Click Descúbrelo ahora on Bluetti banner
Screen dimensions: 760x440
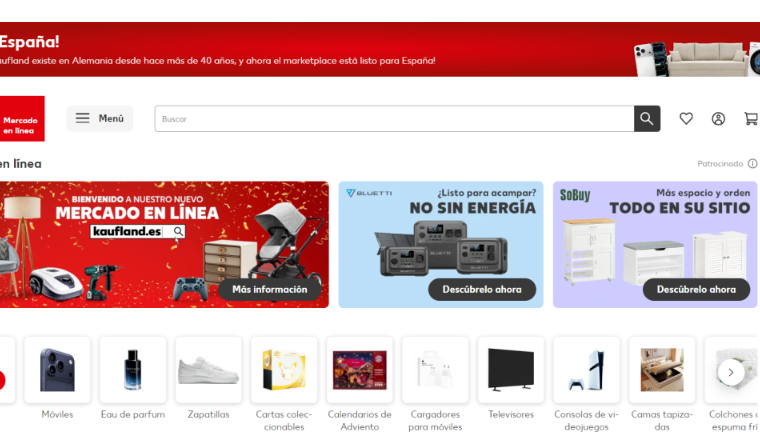point(482,289)
